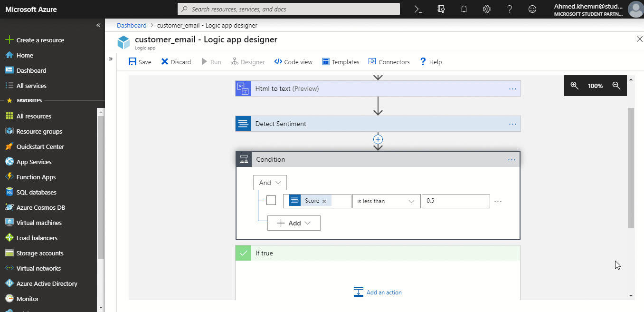Click Add an action link
Screen dimensions: 644x312
point(378,292)
